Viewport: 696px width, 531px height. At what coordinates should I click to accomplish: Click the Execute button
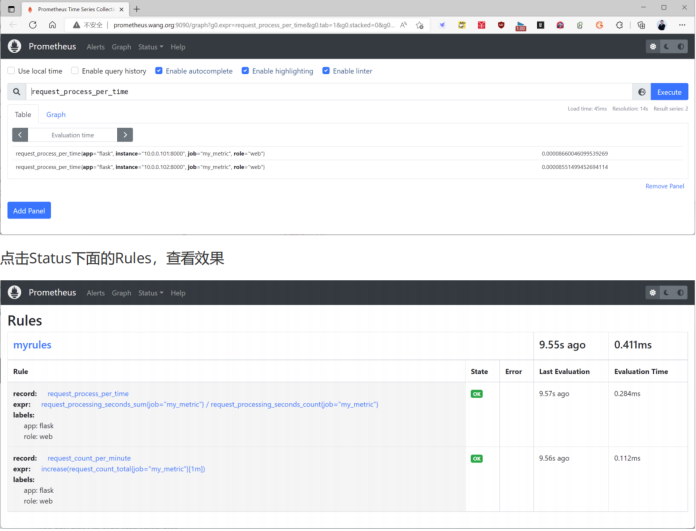point(669,92)
